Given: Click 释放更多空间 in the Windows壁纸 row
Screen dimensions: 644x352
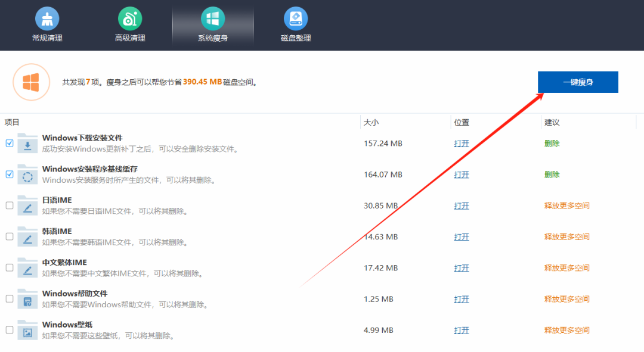Looking at the screenshot, I should tap(567, 331).
